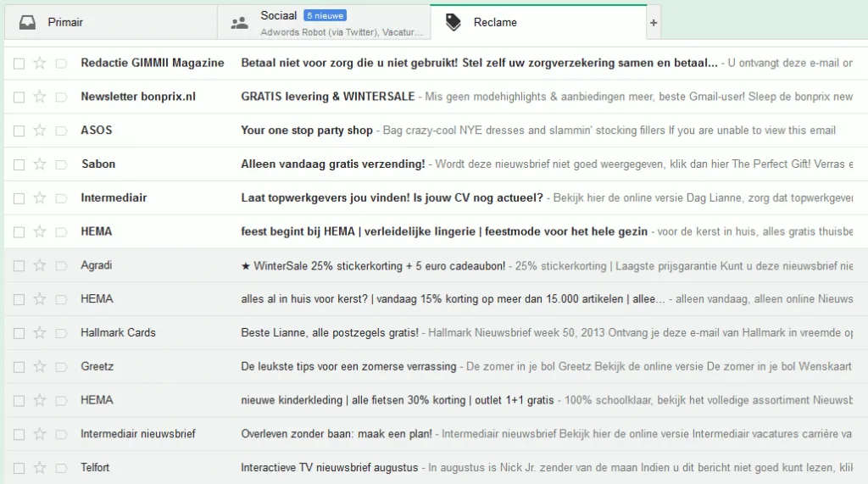Star the Hallmark Cards email

(39, 333)
